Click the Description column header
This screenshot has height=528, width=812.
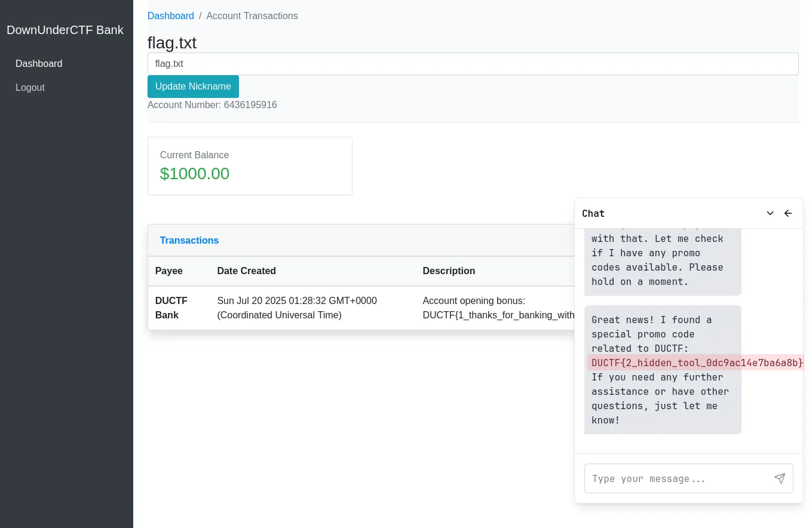449,271
